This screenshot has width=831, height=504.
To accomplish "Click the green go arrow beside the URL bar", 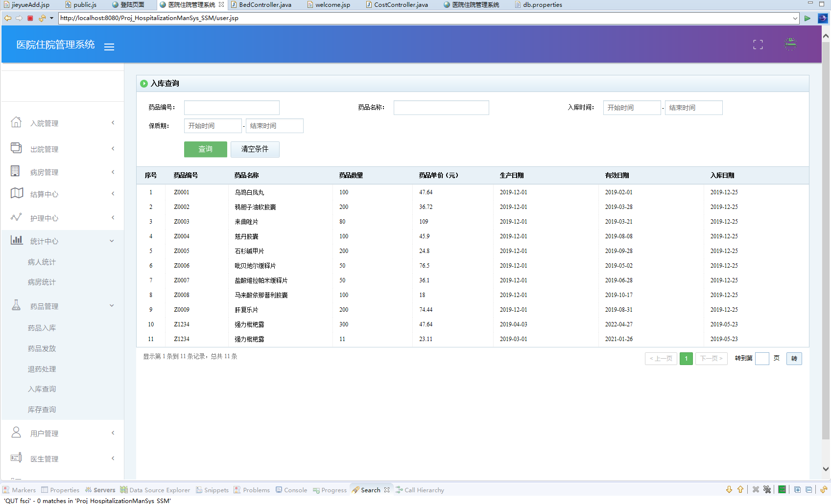I will [807, 18].
